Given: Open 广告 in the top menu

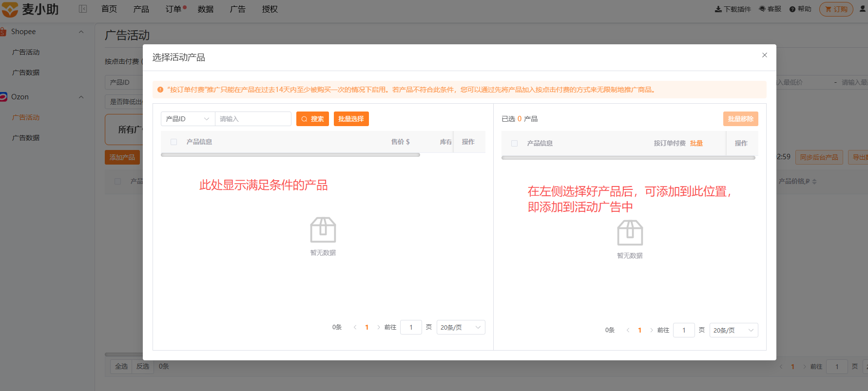Looking at the screenshot, I should click(x=238, y=9).
